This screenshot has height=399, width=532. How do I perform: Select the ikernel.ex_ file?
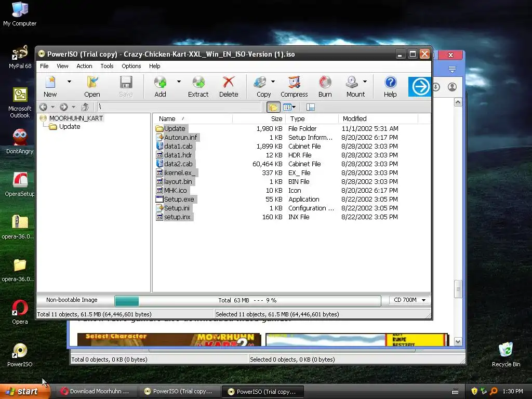[x=180, y=172]
